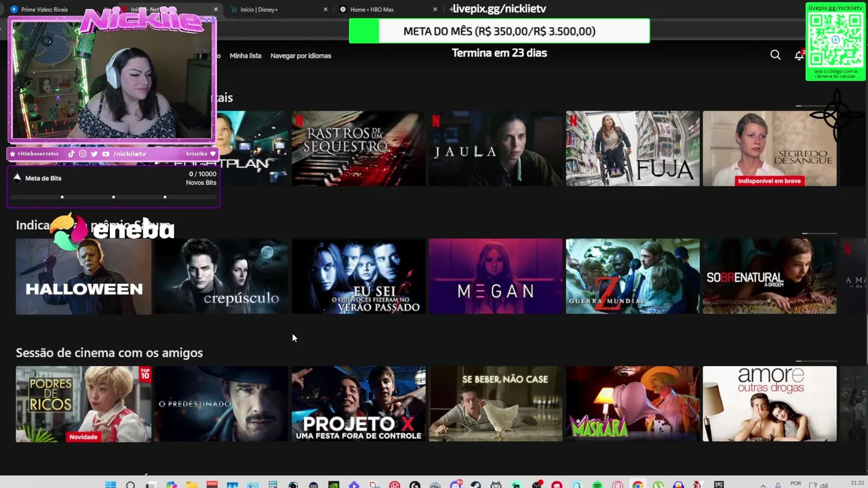Close the Início | Disney+ tab
Image resolution: width=868 pixels, height=488 pixels.
tap(325, 9)
